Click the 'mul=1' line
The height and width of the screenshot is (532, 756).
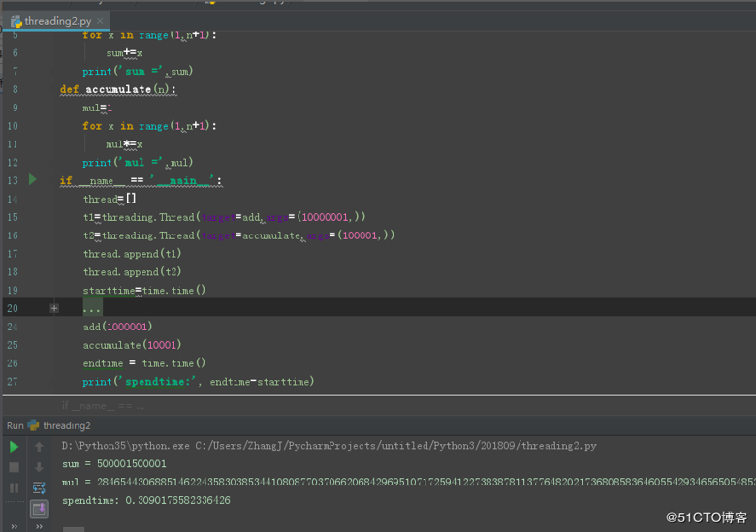click(97, 108)
